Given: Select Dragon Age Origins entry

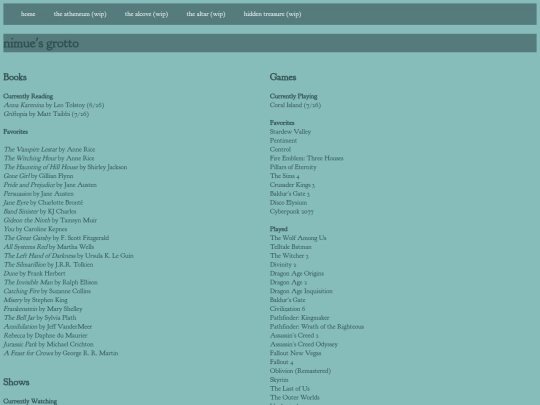Looking at the screenshot, I should pyautogui.click(x=297, y=273).
